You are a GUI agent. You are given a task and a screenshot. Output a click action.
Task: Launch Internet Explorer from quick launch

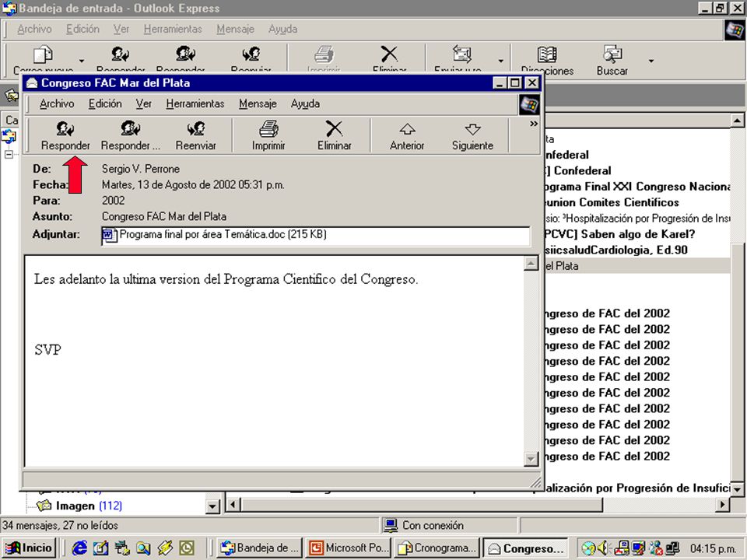click(x=79, y=548)
